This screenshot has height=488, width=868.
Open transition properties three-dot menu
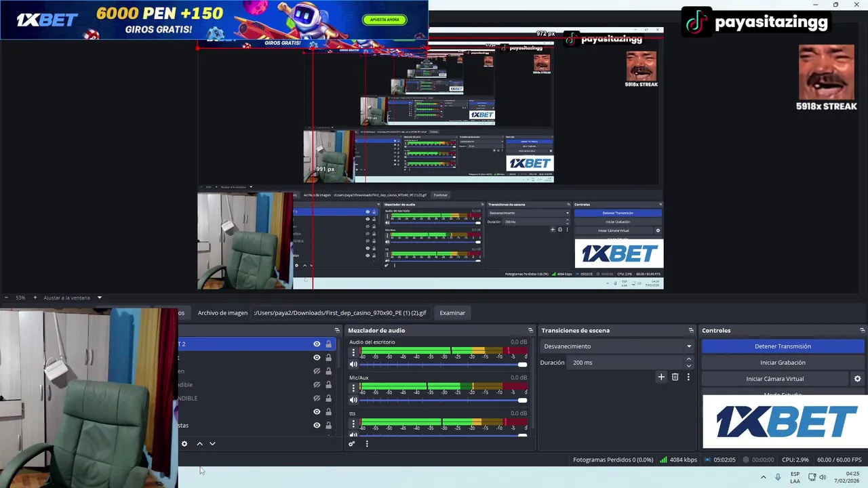[688, 377]
